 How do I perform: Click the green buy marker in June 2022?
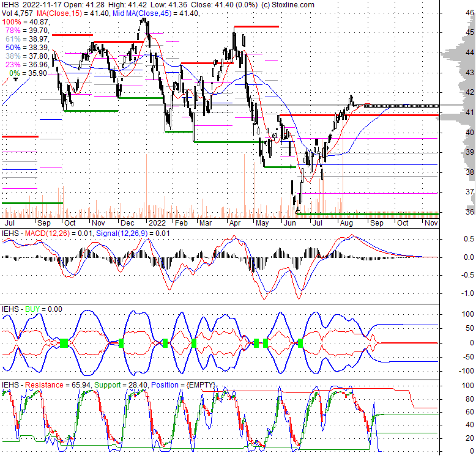300,343
